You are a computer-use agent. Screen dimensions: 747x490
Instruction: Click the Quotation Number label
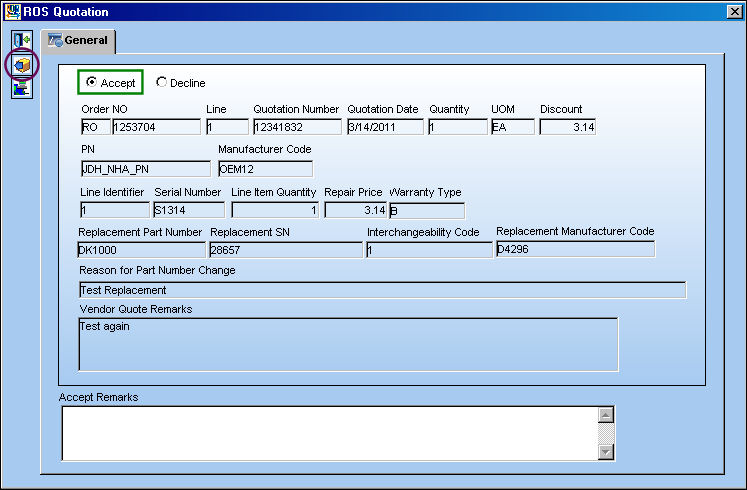[296, 109]
